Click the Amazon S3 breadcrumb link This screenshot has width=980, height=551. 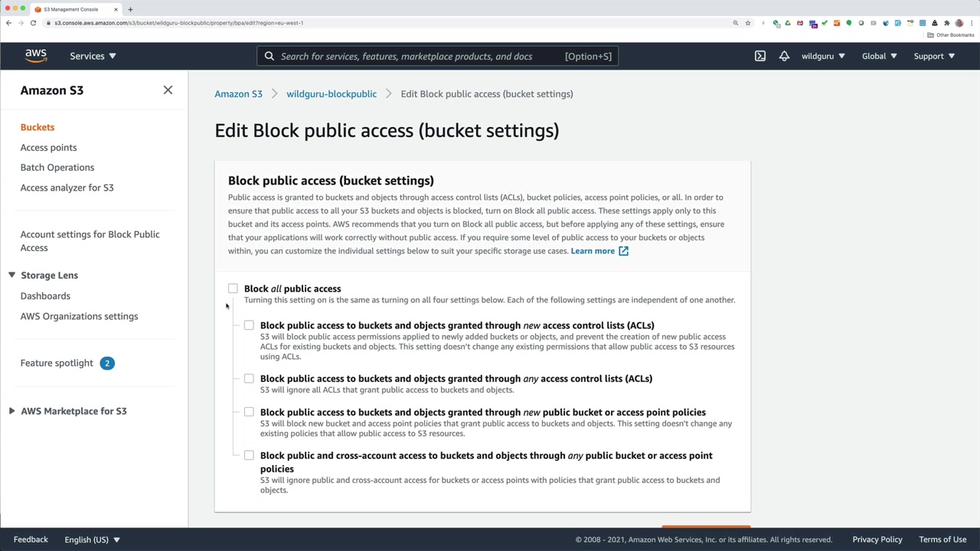238,94
